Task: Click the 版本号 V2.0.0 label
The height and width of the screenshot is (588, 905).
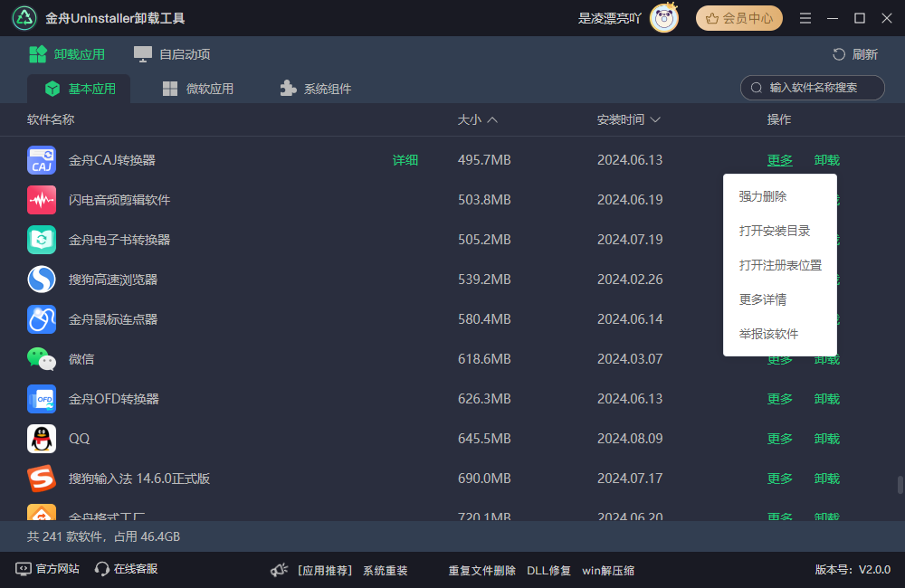Action: [853, 570]
